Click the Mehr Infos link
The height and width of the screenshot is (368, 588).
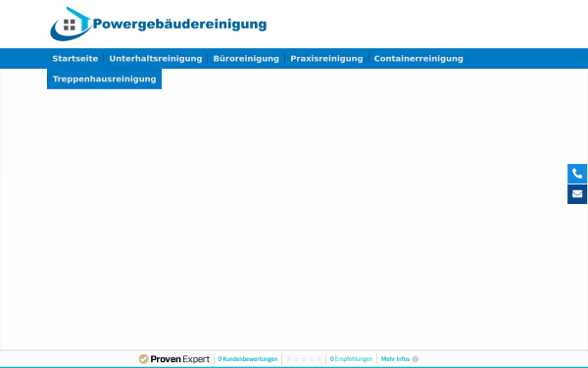tap(395, 359)
